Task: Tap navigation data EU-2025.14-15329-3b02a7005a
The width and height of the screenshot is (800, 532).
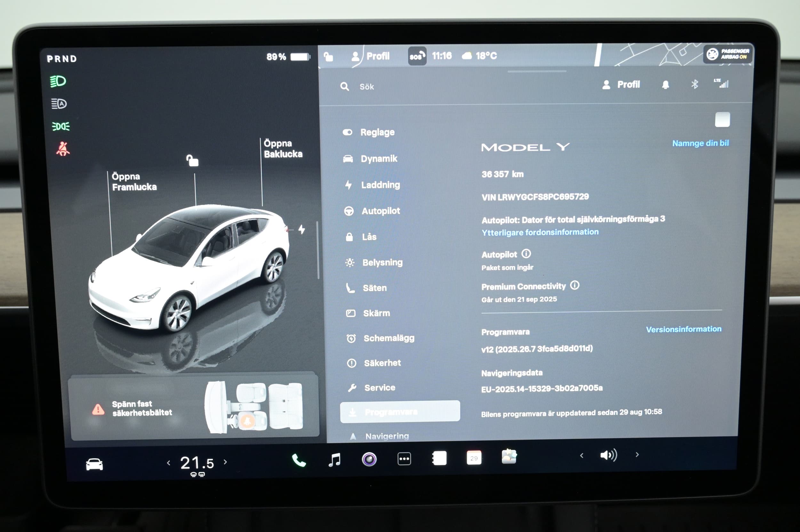Action: 542,388
